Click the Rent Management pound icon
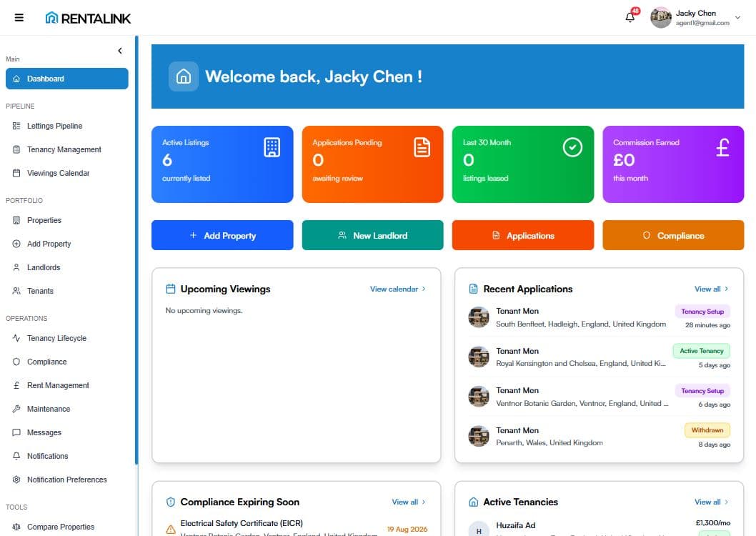756x536 pixels. pos(16,386)
